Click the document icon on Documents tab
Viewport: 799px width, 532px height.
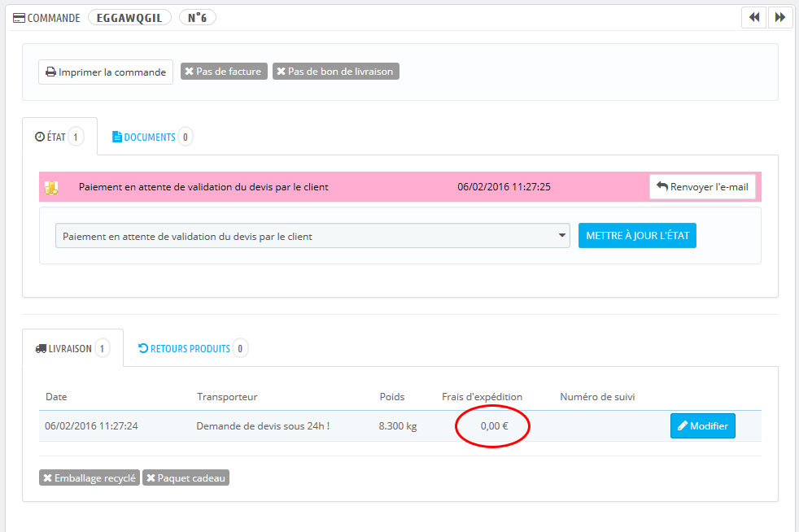click(x=116, y=137)
